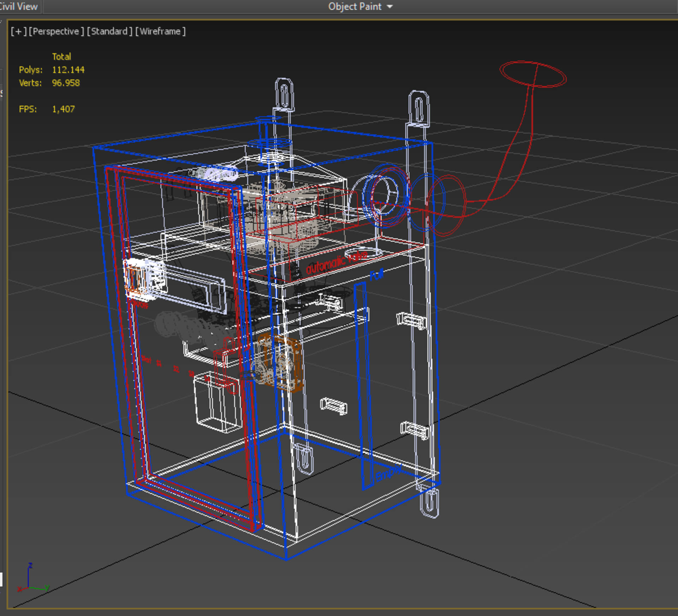The image size is (678, 616).
Task: Open the [+] viewport general menu
Action: (19, 31)
